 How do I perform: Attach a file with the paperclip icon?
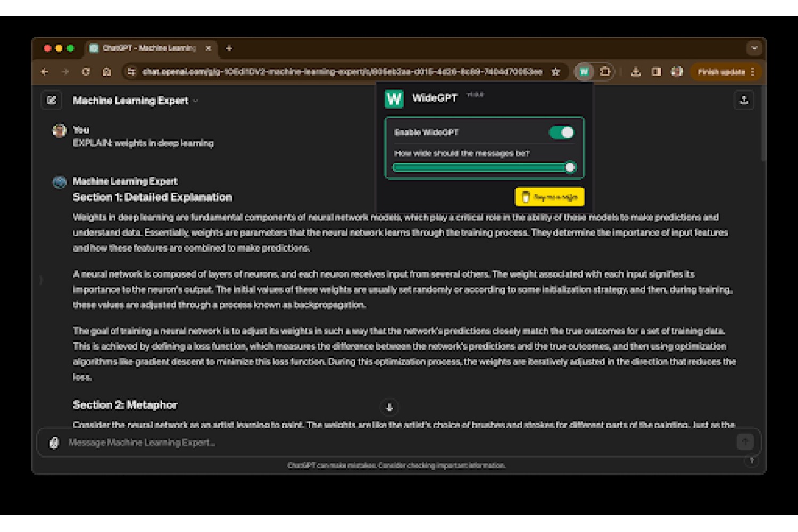pyautogui.click(x=54, y=443)
